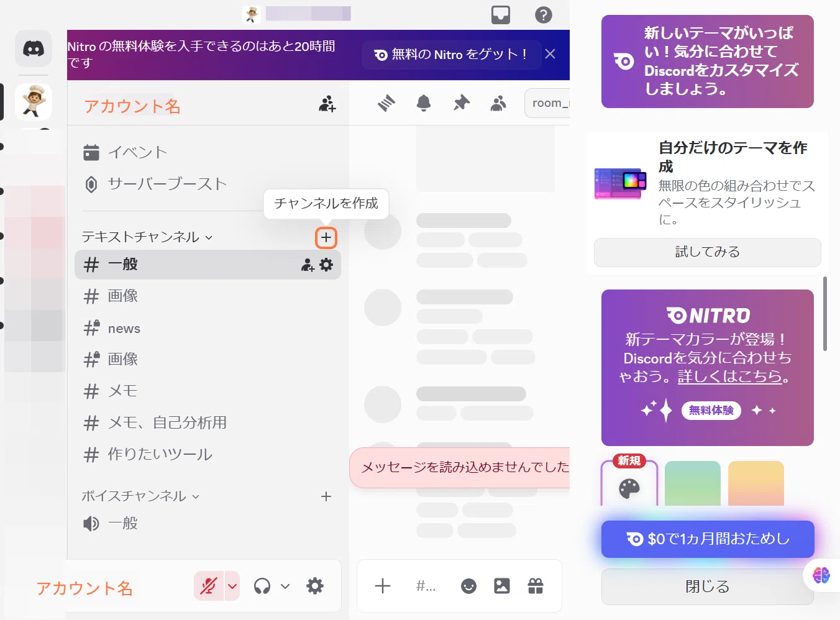
Task: Click colorful brain floating icon
Action: (821, 575)
